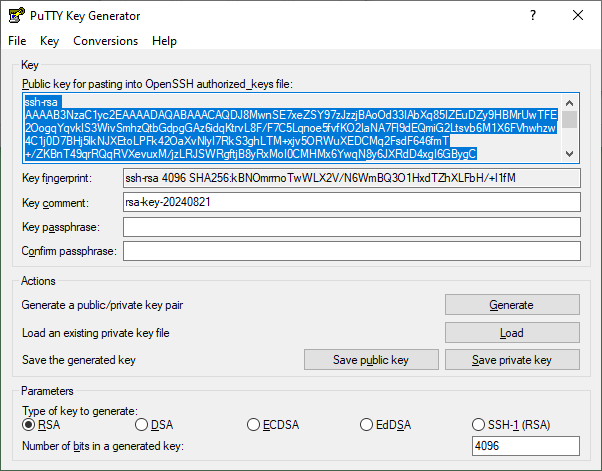Click the 'Key fingerprint:' label

(57, 178)
